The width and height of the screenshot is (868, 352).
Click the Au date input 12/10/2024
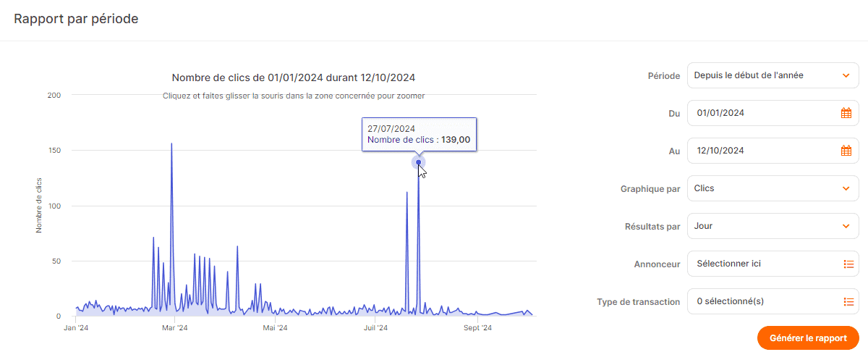[759, 151]
